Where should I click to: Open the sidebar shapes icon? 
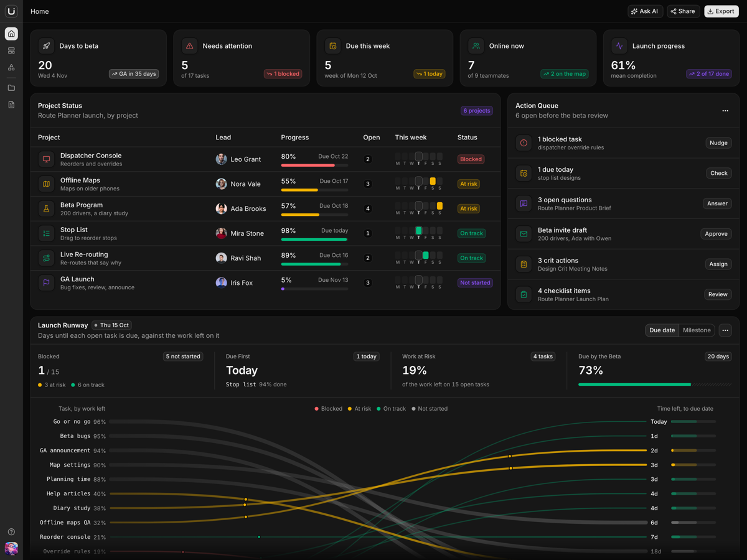coord(11,67)
